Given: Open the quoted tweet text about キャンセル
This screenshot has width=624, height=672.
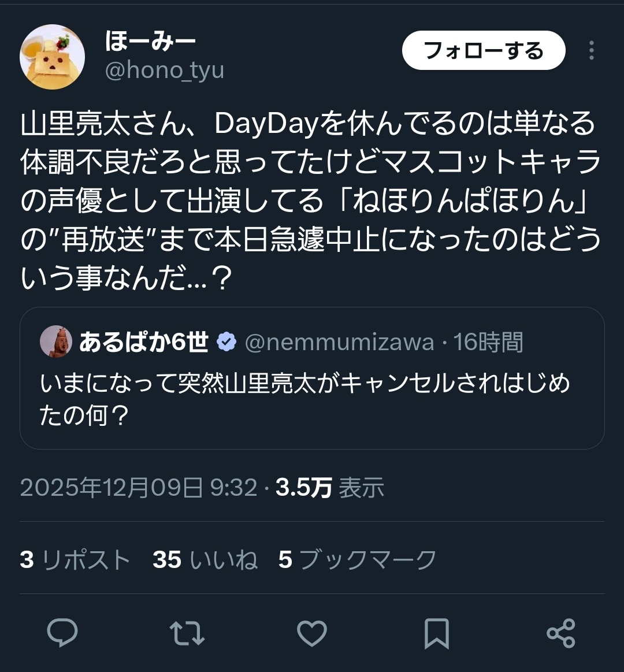Looking at the screenshot, I should pyautogui.click(x=305, y=399).
